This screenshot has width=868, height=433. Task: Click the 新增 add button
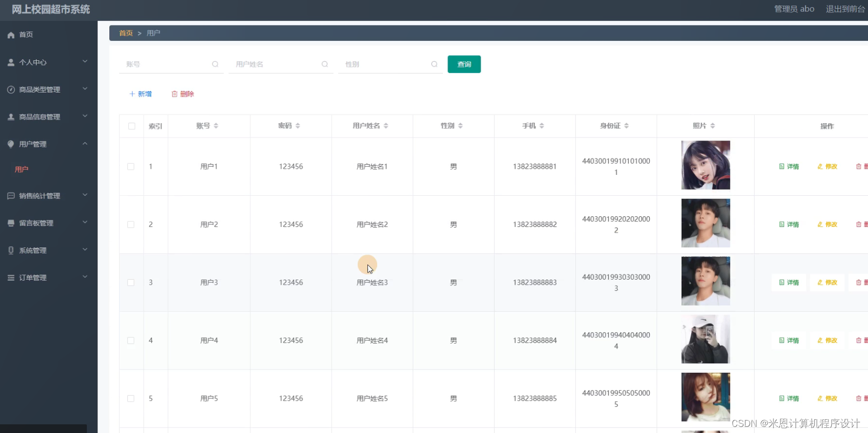140,94
